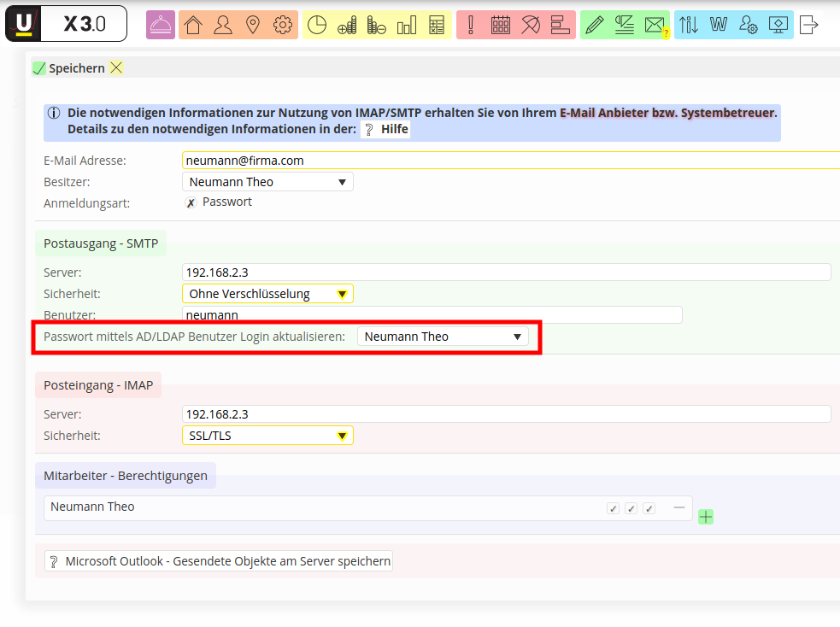Click the logout arrow icon
The image size is (840, 627).
(808, 25)
